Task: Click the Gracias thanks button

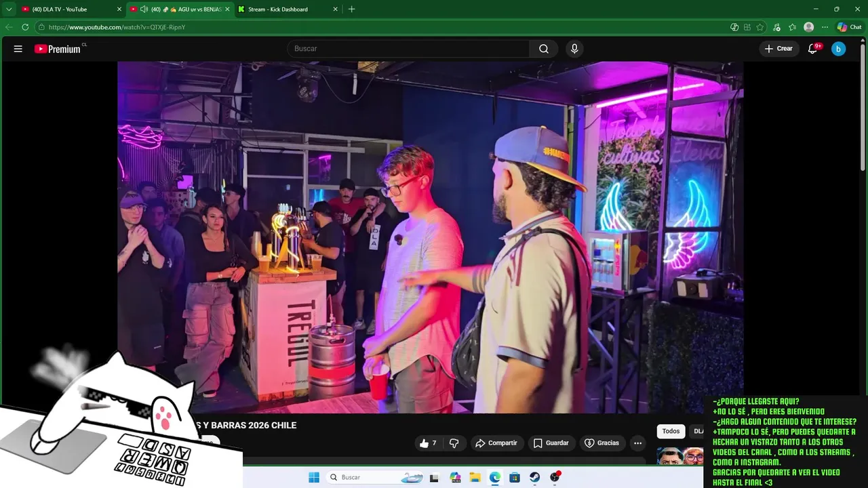Action: click(x=601, y=443)
